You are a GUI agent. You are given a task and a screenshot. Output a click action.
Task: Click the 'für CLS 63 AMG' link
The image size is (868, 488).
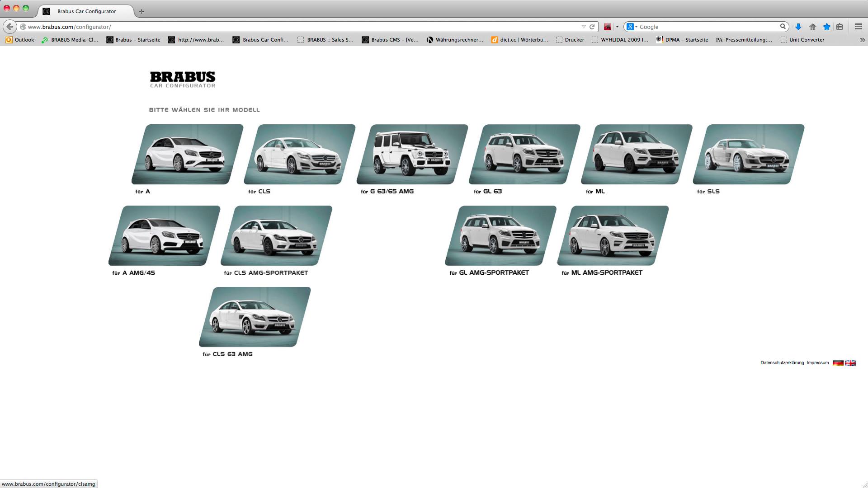pyautogui.click(x=228, y=354)
